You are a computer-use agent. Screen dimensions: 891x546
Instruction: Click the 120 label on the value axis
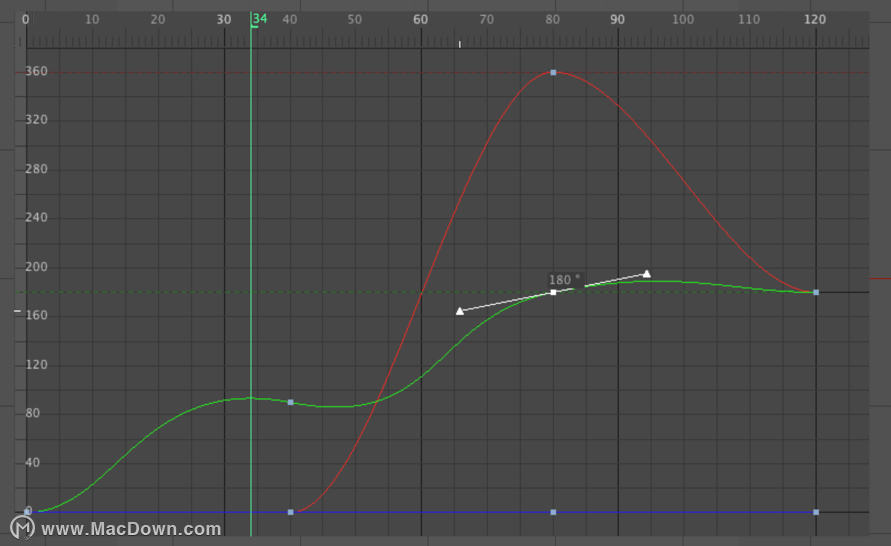click(x=36, y=364)
